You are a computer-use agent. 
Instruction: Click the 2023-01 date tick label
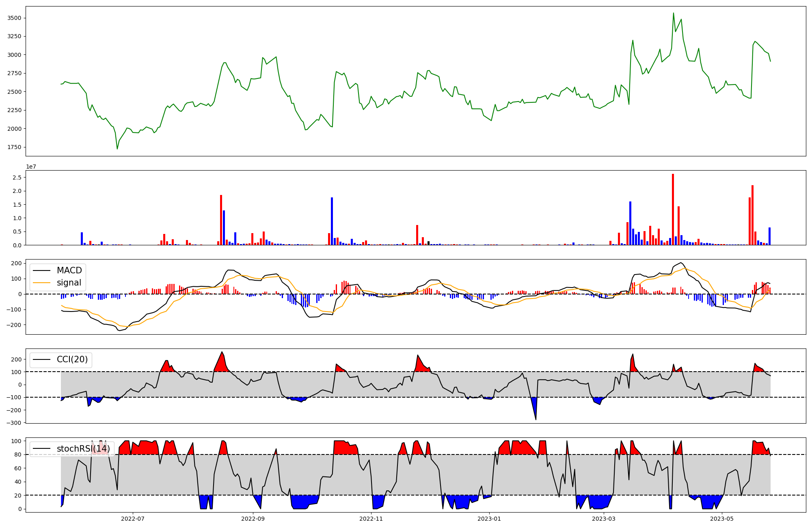coord(489,519)
